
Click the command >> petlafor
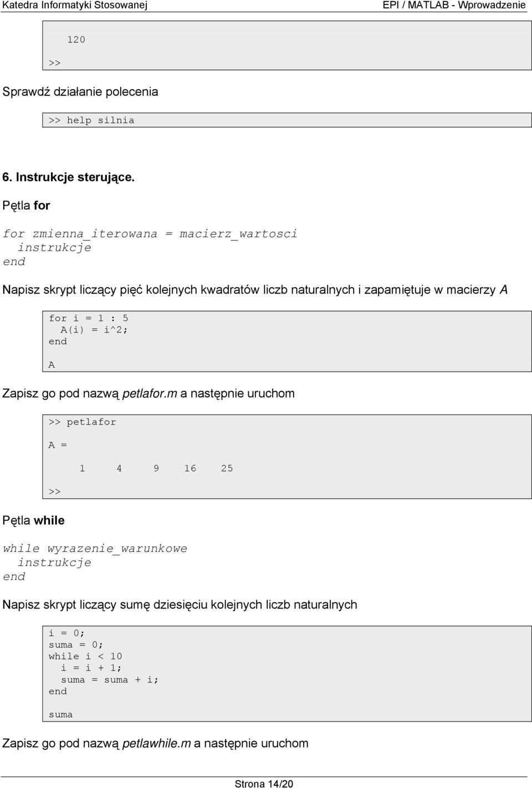coord(83,422)
